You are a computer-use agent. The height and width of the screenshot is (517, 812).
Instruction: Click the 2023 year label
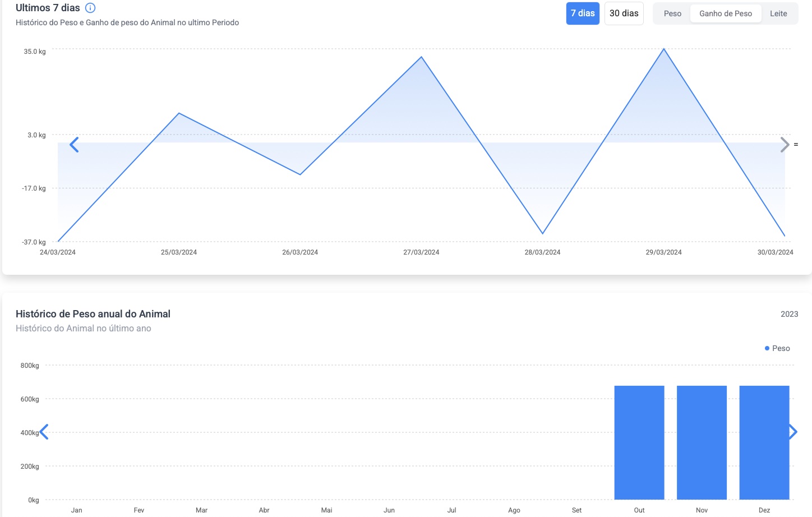(x=789, y=314)
